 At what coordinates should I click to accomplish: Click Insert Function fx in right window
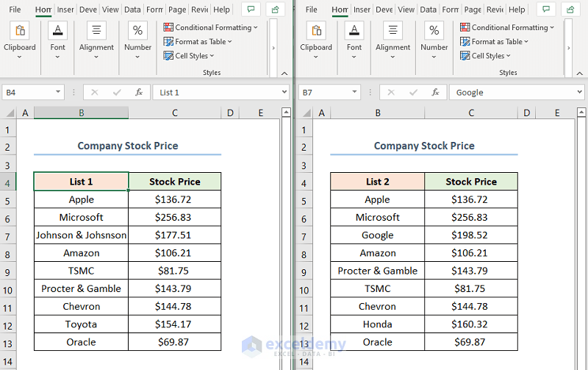pyautogui.click(x=435, y=92)
